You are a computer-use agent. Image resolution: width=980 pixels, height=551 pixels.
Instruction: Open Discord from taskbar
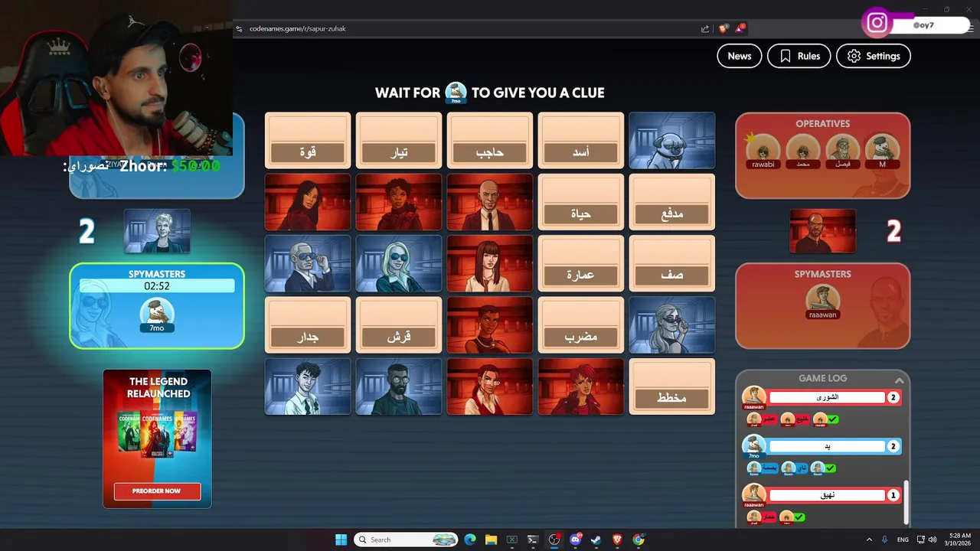coord(576,540)
